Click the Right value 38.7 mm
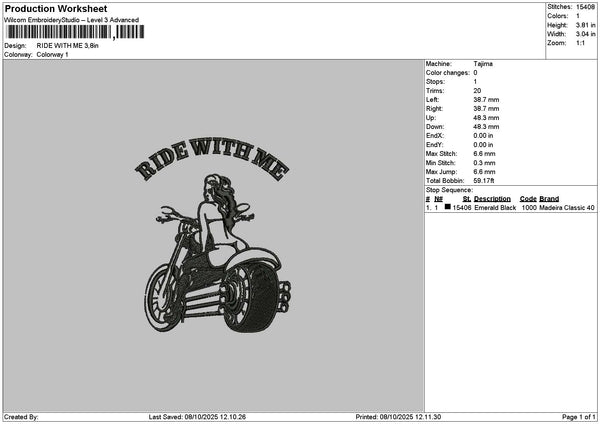Image resolution: width=600 pixels, height=424 pixels. coord(486,109)
